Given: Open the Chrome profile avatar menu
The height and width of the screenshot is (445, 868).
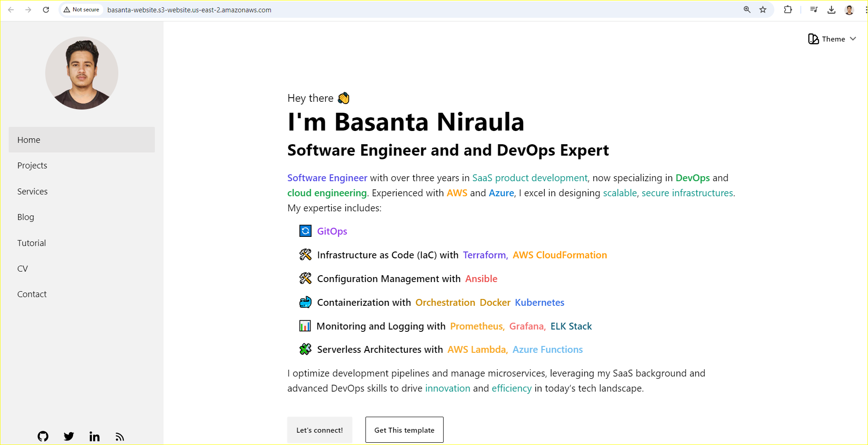Looking at the screenshot, I should [849, 10].
